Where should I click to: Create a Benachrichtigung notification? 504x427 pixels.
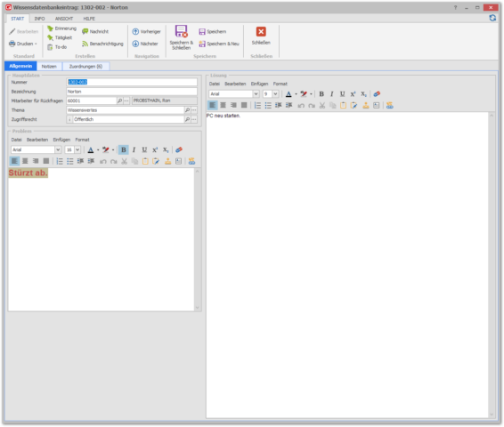pyautogui.click(x=102, y=44)
